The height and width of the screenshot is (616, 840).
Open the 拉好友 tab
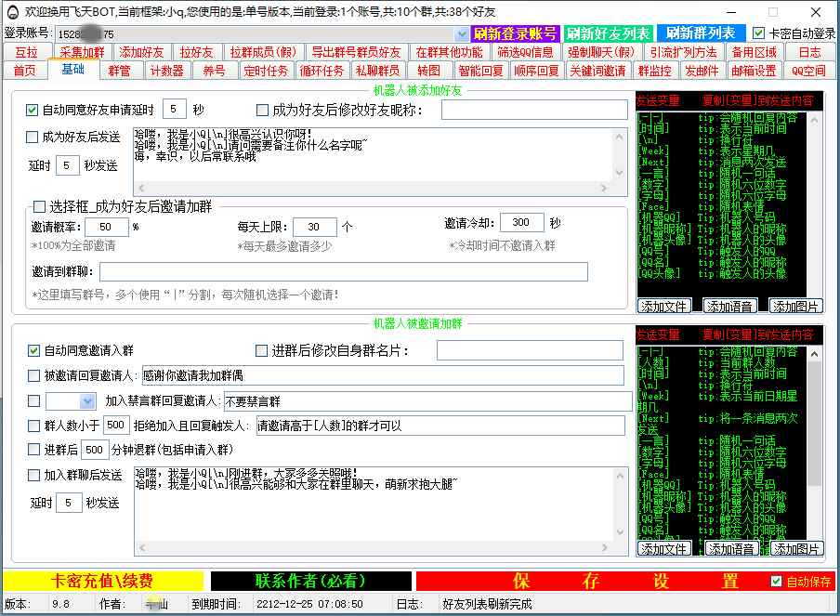(197, 52)
